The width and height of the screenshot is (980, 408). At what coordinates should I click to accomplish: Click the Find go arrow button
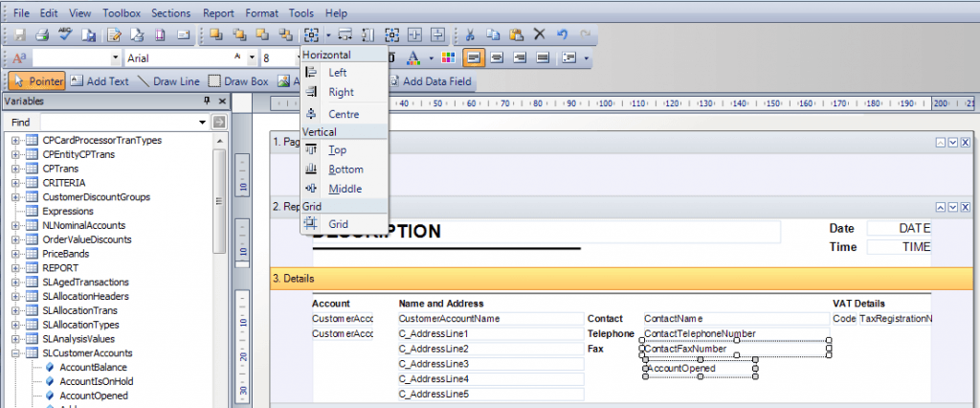[218, 122]
